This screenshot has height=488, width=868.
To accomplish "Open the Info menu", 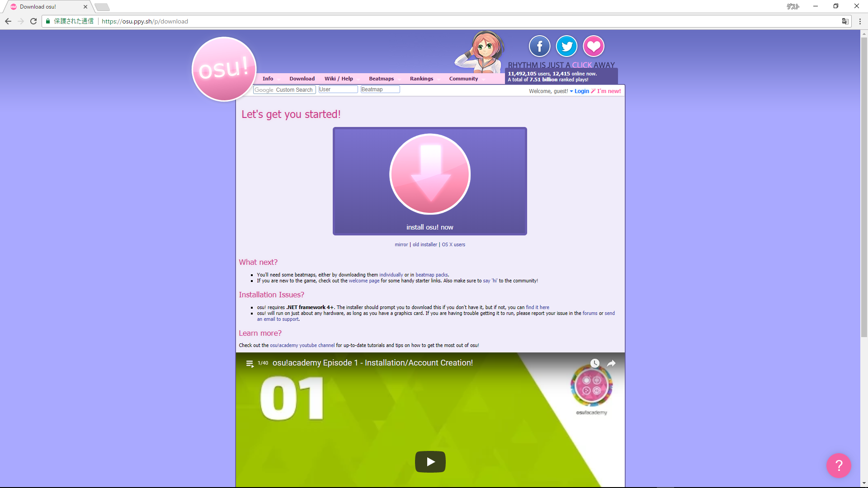I will (268, 79).
